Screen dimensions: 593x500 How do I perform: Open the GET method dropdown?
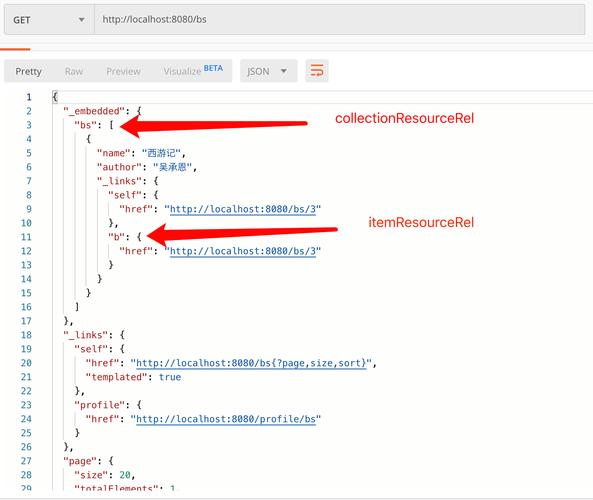click(x=49, y=20)
